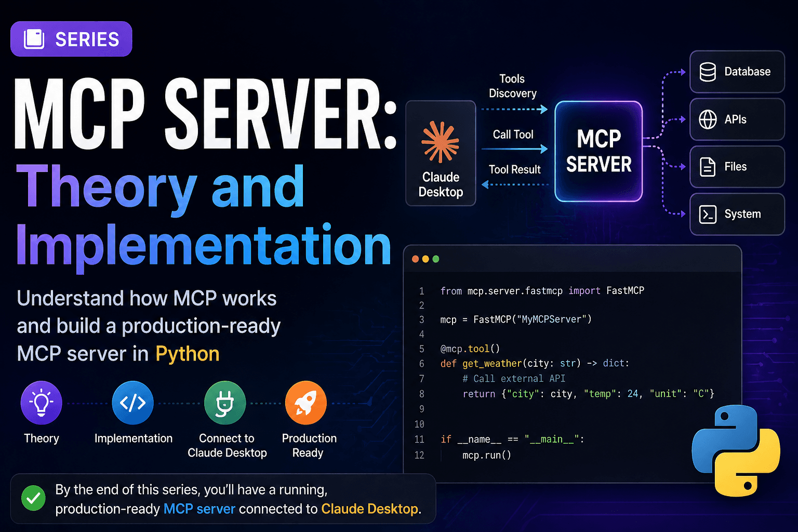Click the 'Call Tool' label
This screenshot has height=532, width=798.
pyautogui.click(x=513, y=135)
